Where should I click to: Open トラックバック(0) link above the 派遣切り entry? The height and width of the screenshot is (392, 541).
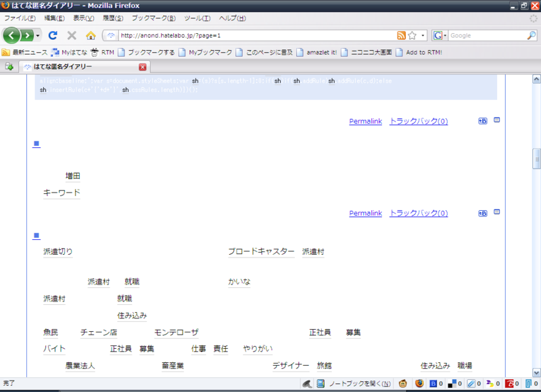419,214
